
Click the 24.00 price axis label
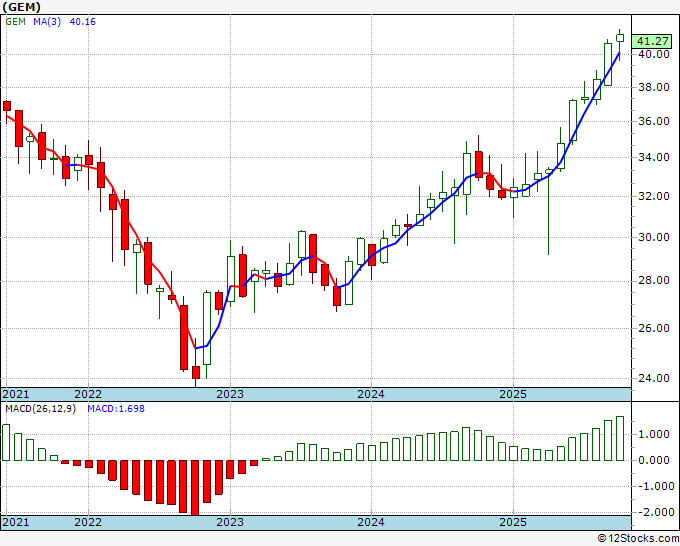[654, 378]
